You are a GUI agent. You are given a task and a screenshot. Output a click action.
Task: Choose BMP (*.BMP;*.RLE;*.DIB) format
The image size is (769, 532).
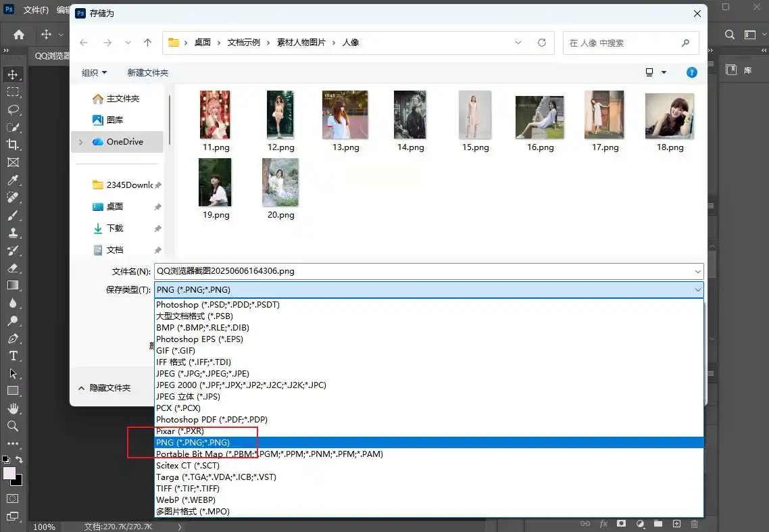(203, 328)
